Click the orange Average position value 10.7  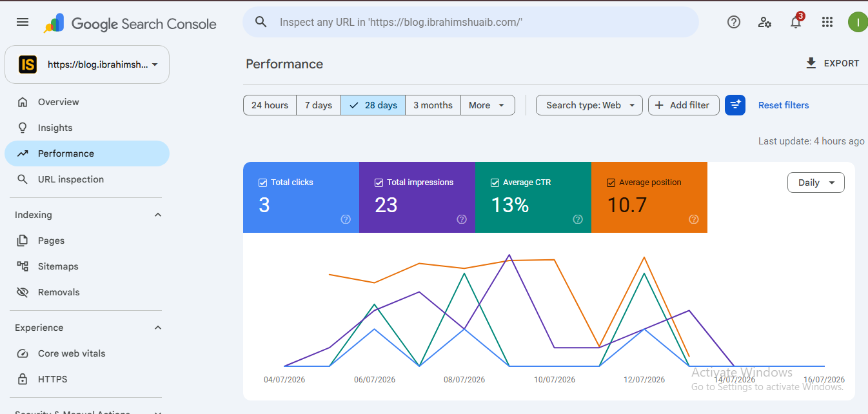pyautogui.click(x=626, y=205)
